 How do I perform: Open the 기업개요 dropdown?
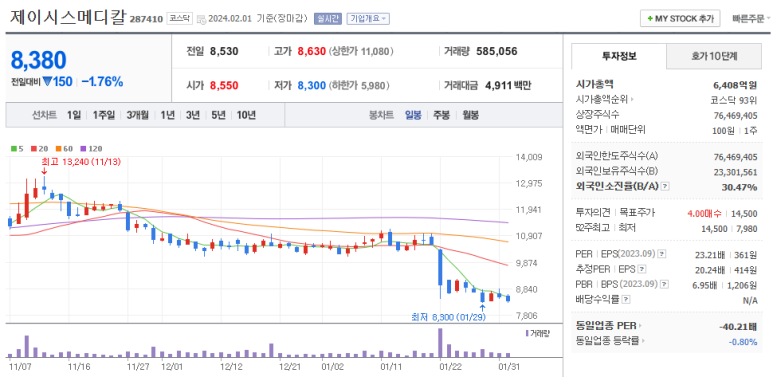click(369, 19)
